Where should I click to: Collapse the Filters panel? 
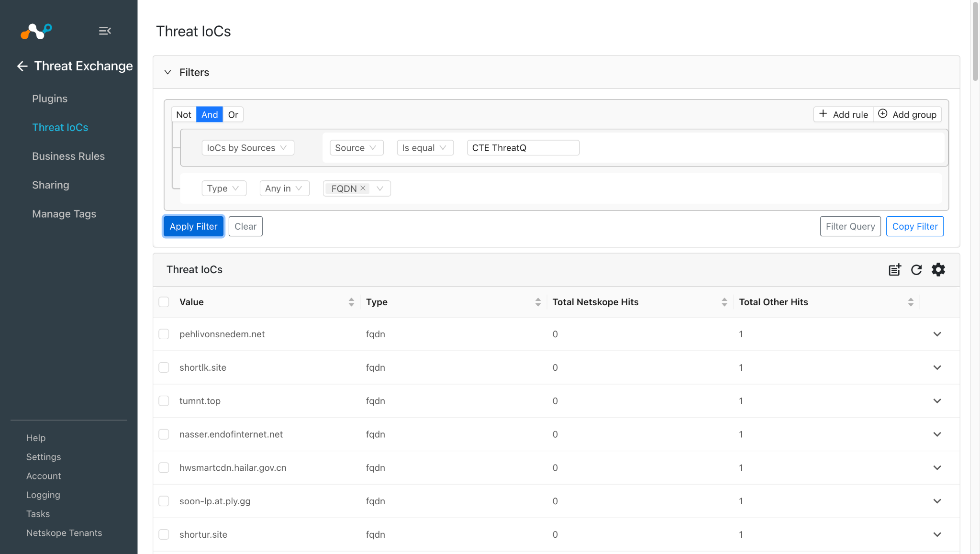(x=167, y=72)
